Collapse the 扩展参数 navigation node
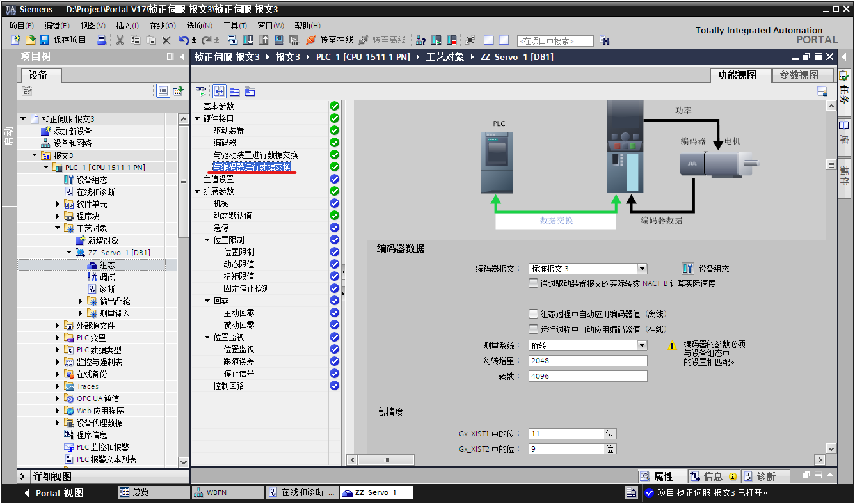This screenshot has width=855, height=504. click(198, 191)
